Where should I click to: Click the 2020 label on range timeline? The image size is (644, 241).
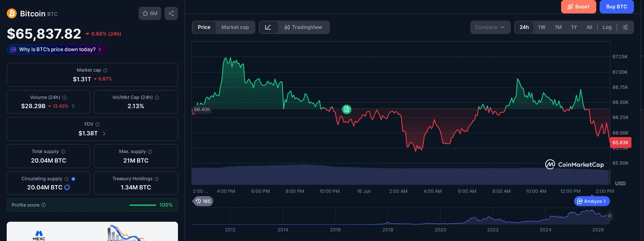[440, 230]
